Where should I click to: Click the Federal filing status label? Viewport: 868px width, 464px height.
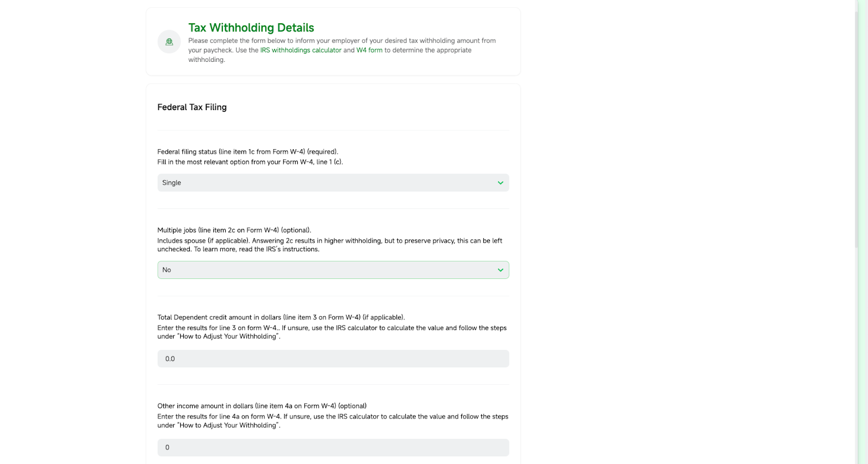click(x=248, y=152)
